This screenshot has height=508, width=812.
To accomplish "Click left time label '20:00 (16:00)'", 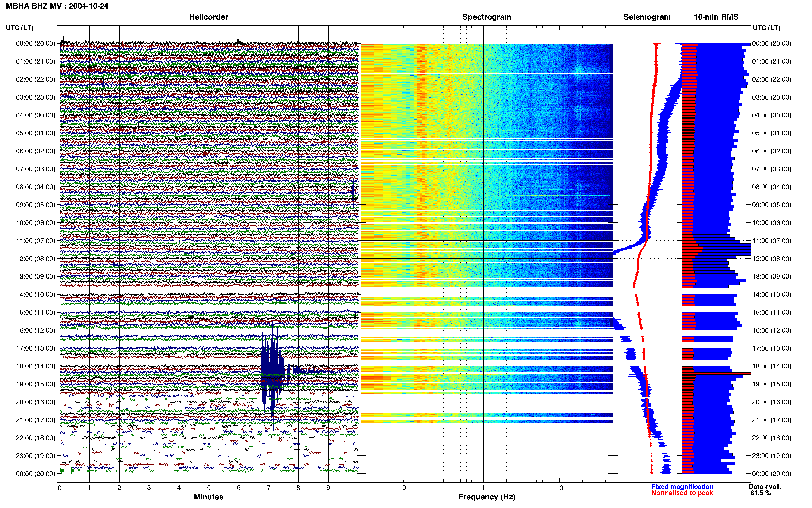I will [35, 402].
